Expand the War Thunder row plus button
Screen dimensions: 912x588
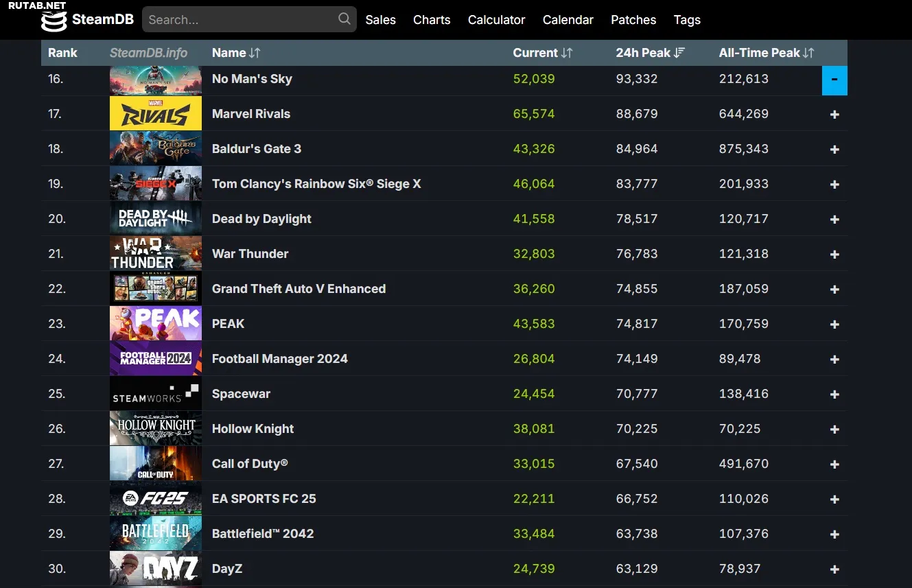coord(834,255)
